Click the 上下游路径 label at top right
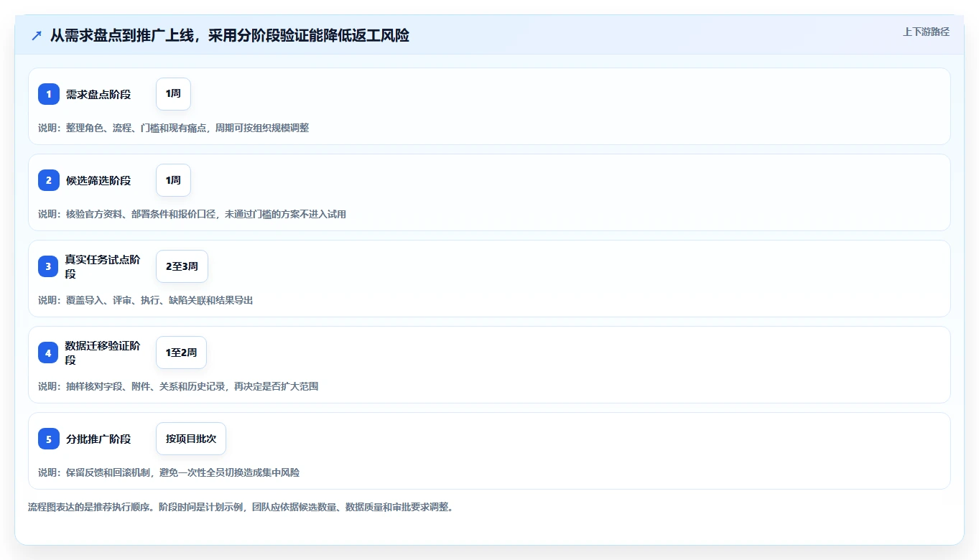This screenshot has width=979, height=560. point(926,32)
